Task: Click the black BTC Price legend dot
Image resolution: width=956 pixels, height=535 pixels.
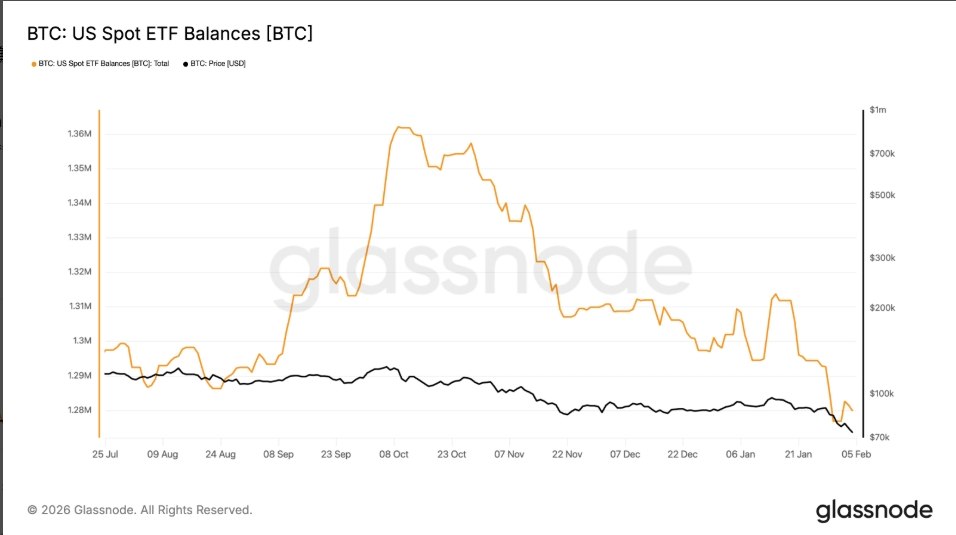Action: 185,63
